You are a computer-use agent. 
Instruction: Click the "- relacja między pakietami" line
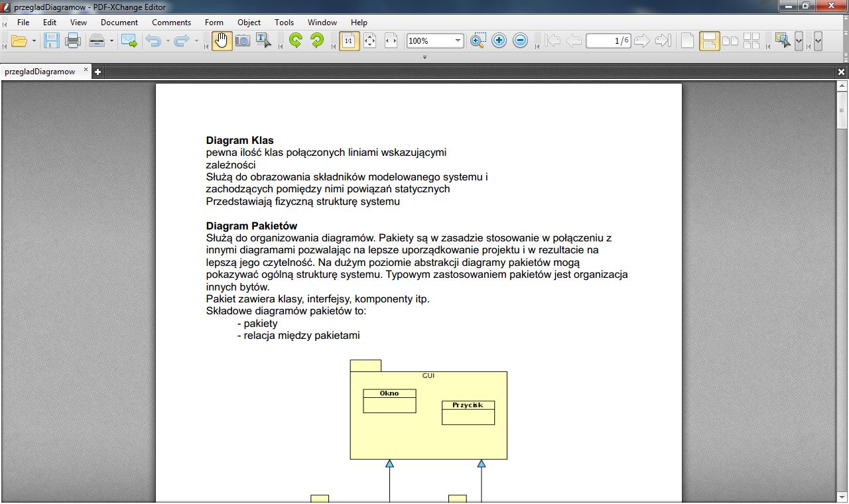coord(298,336)
